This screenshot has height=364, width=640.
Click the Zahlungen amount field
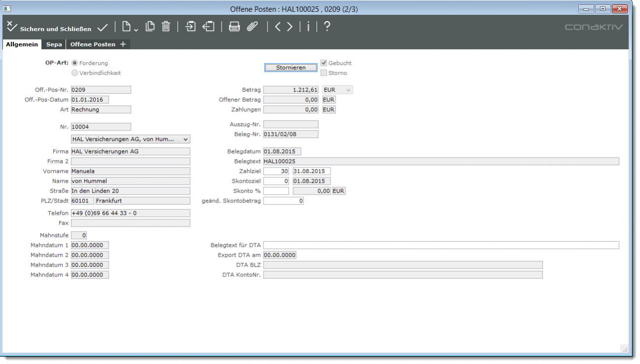tap(291, 110)
